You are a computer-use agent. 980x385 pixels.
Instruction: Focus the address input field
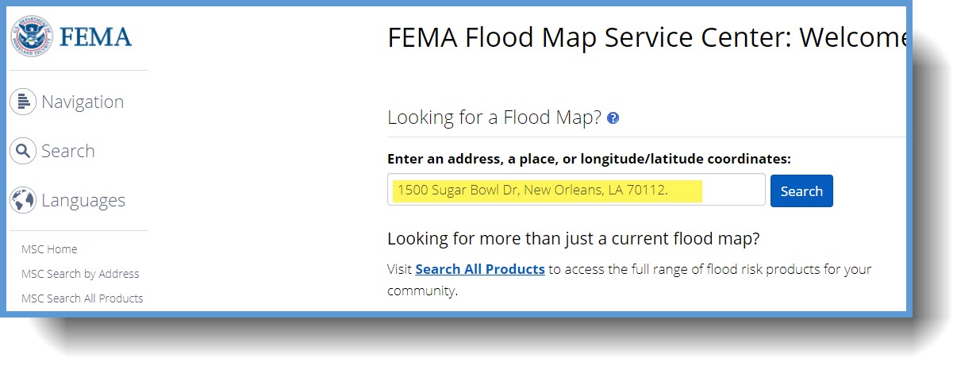[x=576, y=190]
